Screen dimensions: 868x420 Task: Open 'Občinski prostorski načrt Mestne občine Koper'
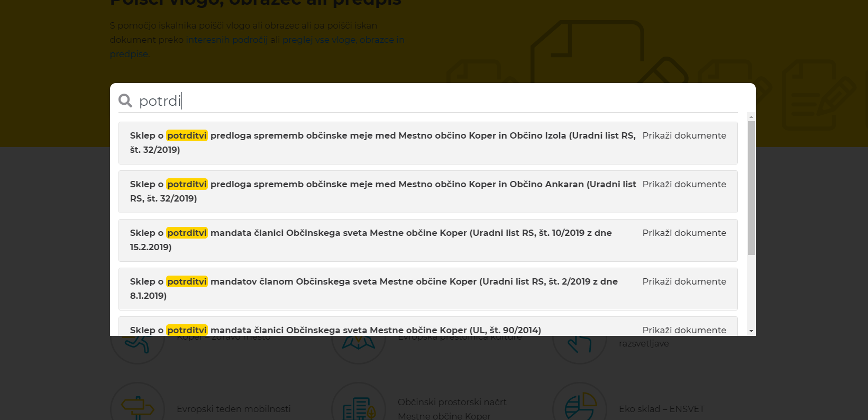[452, 409]
